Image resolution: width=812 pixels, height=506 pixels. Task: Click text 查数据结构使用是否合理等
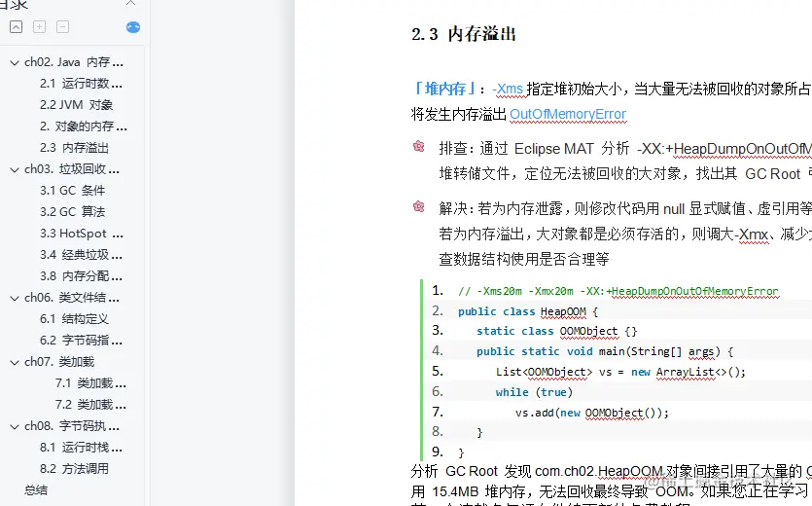pos(523,259)
